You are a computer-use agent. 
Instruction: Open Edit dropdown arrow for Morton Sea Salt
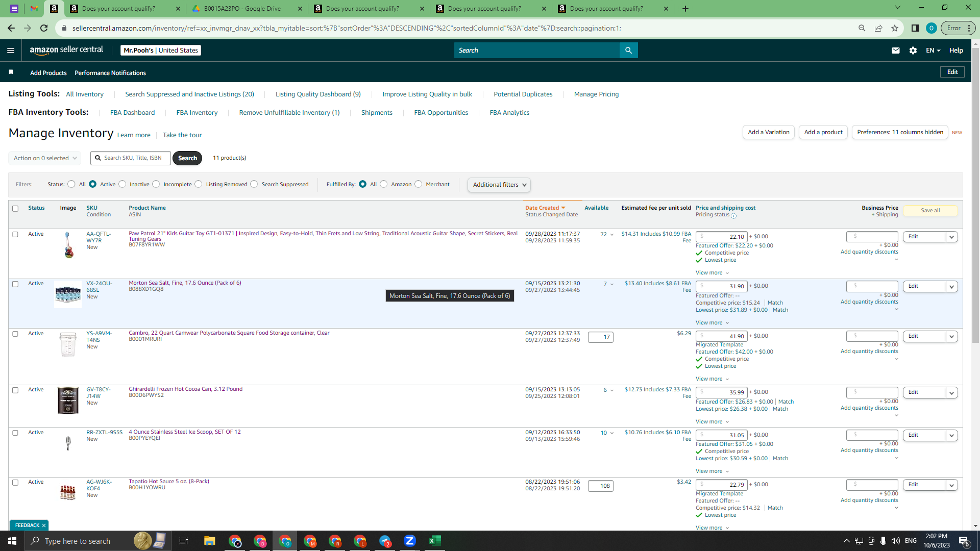pyautogui.click(x=951, y=286)
